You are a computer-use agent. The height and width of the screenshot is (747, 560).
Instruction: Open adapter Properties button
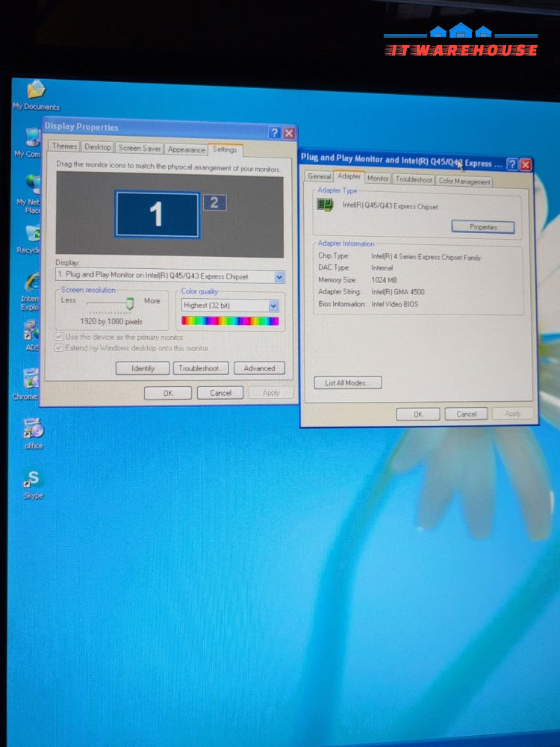[x=483, y=227]
